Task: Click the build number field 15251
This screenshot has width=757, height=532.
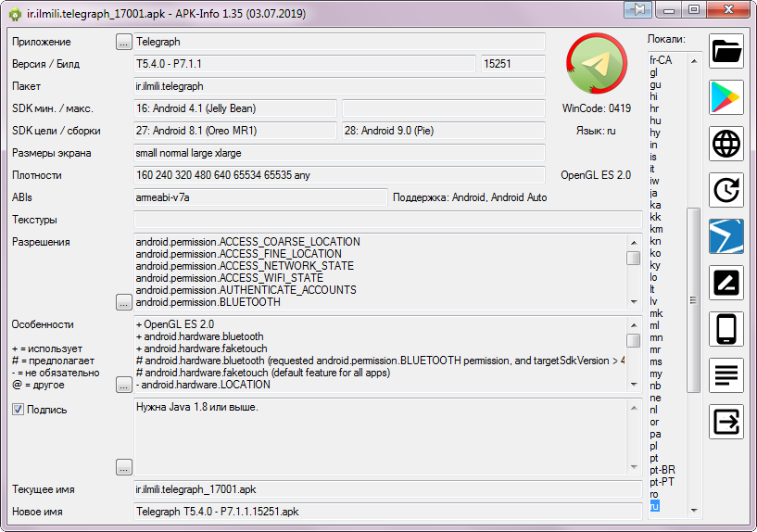Action: pyautogui.click(x=512, y=64)
